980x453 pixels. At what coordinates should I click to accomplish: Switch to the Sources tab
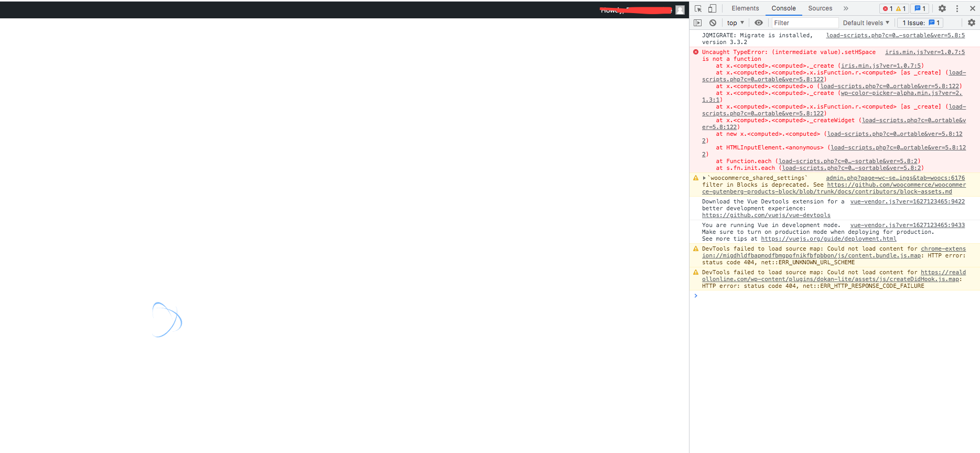(x=820, y=8)
